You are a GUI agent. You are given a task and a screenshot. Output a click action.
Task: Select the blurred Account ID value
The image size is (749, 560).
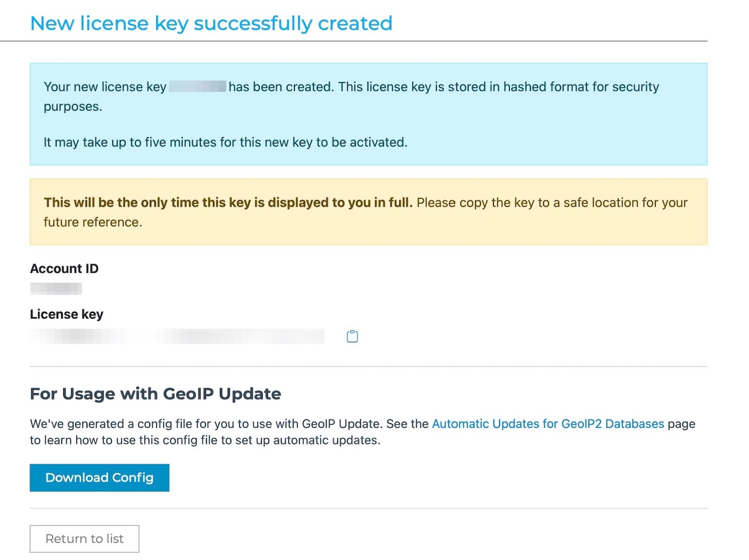(56, 288)
